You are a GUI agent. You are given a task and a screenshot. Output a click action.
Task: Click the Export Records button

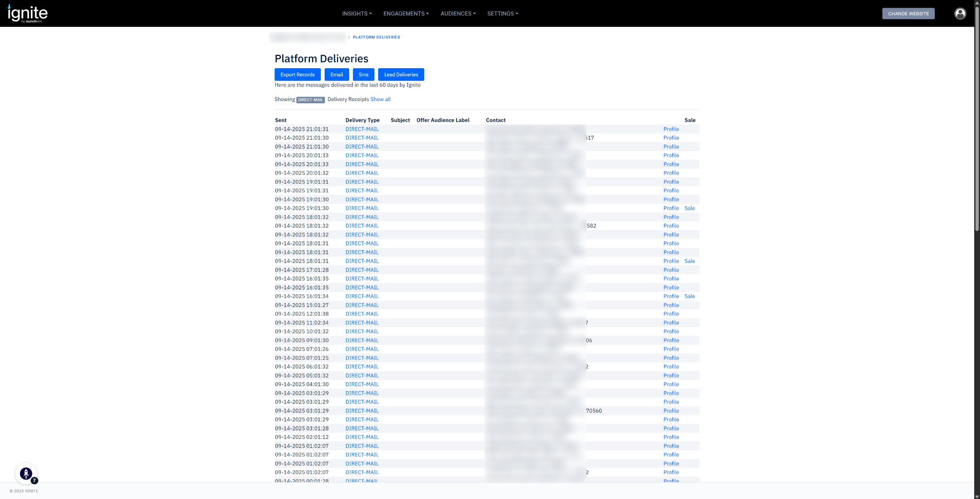297,74
